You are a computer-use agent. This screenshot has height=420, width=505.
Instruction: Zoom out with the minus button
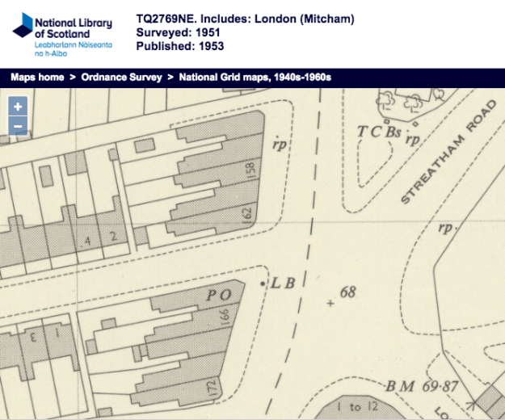coord(18,126)
